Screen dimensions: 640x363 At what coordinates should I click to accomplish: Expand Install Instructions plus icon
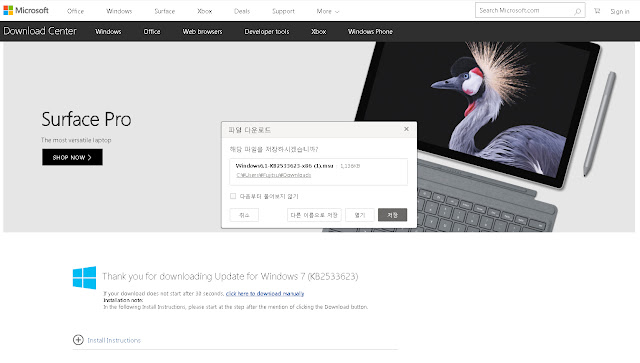78,340
